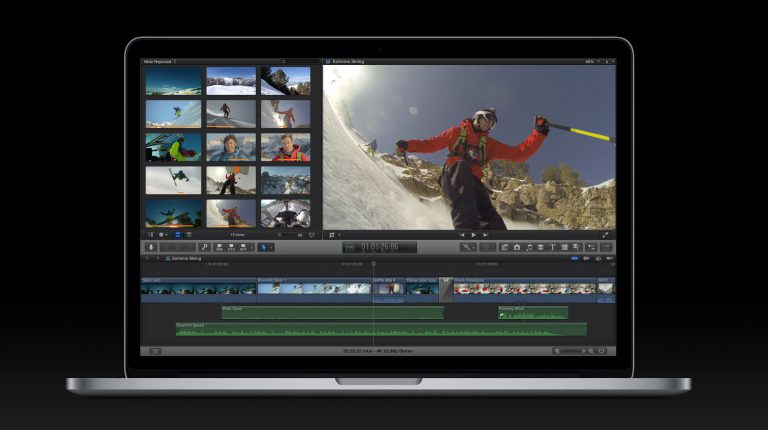
Task: Open the Keyword Editor key icon
Action: click(x=205, y=247)
